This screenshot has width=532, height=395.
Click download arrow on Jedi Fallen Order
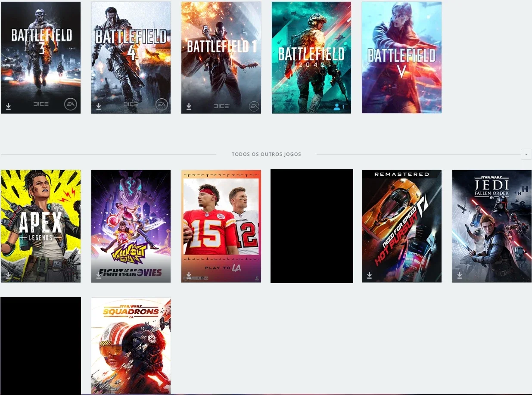click(x=460, y=275)
